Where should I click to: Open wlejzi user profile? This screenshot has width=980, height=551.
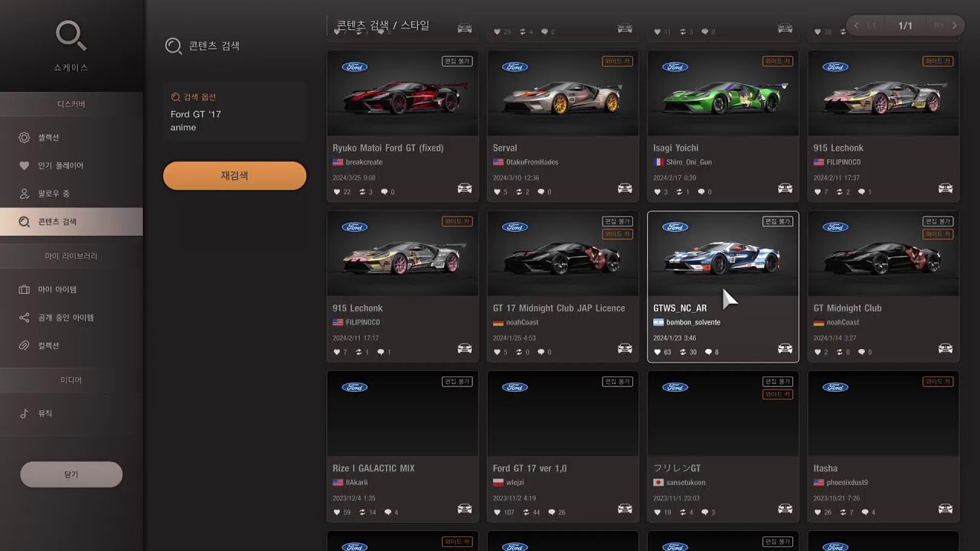point(515,483)
